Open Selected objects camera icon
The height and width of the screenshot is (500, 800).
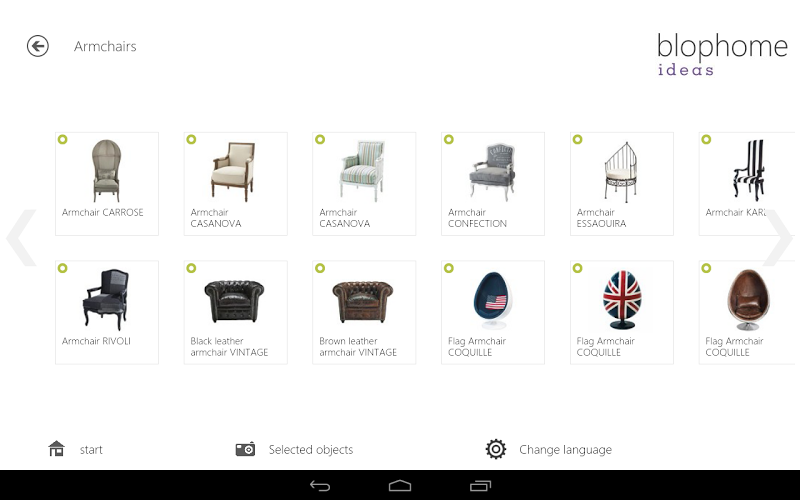[x=245, y=449]
